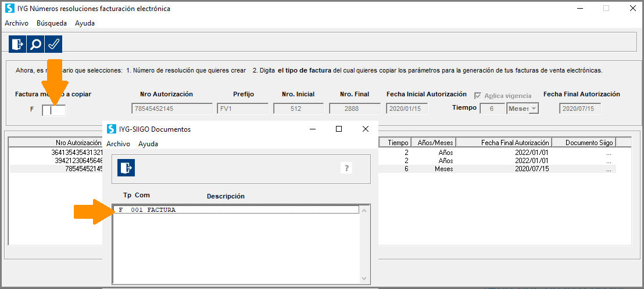Select table row with final date 2020/07/15

point(497,169)
